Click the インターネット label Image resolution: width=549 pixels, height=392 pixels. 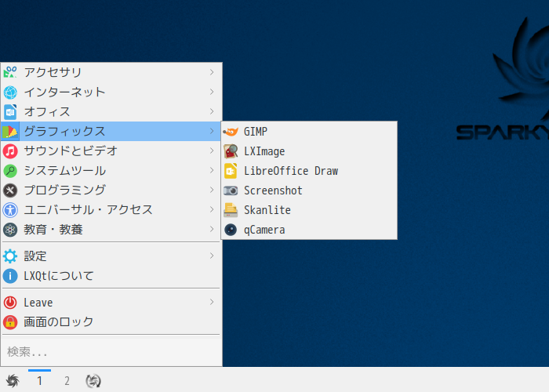click(x=65, y=92)
